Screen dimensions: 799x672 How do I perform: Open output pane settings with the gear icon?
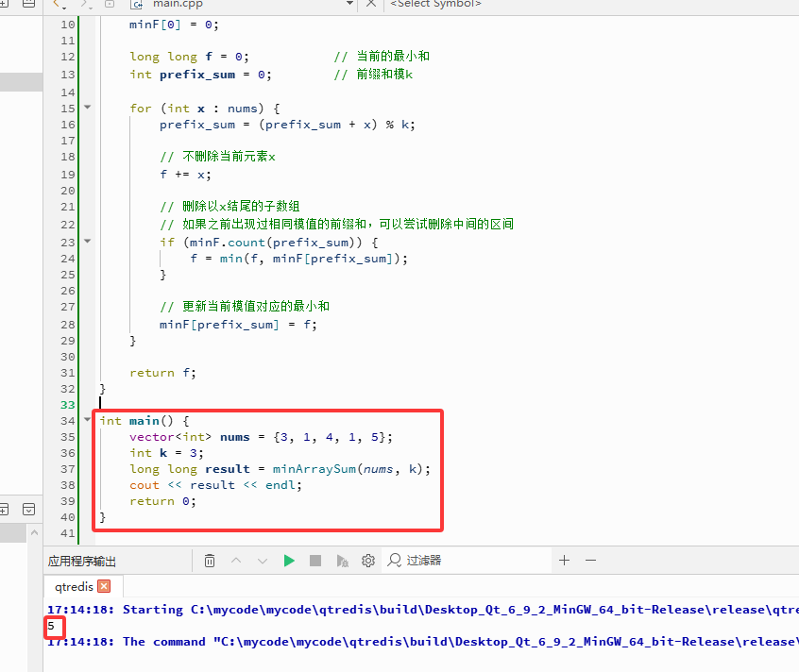pos(368,561)
